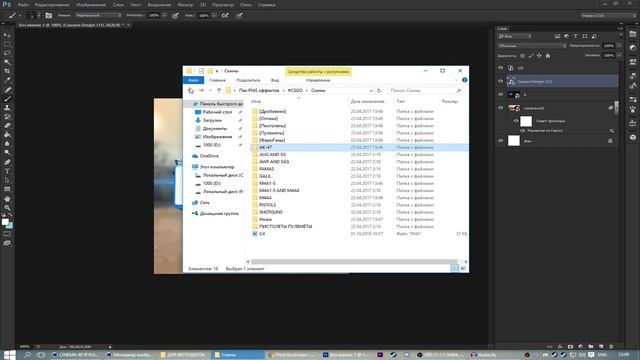Hide the selected highlighted layer's eye icon
This screenshot has height=360, width=640.
(500, 81)
